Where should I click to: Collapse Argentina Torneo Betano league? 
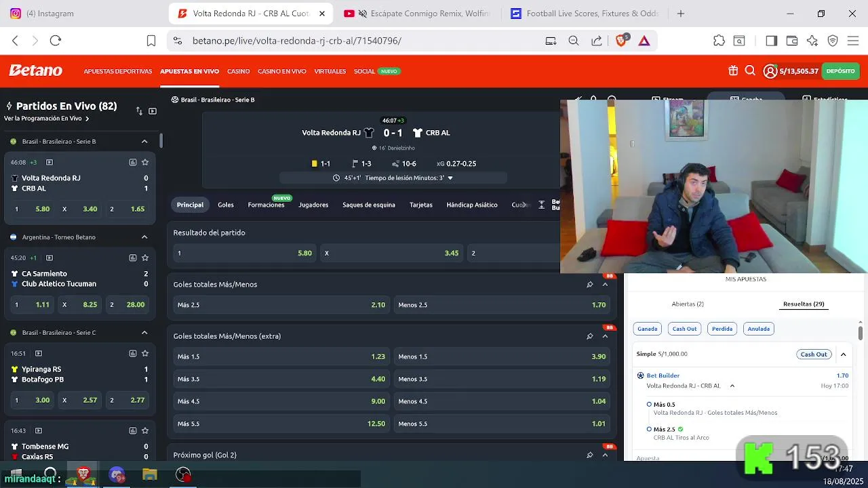[x=144, y=237]
